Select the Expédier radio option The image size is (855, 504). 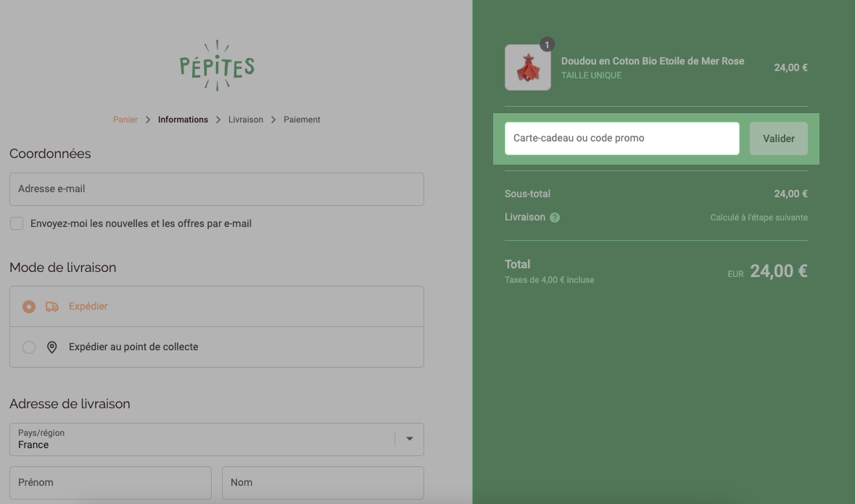pyautogui.click(x=29, y=307)
